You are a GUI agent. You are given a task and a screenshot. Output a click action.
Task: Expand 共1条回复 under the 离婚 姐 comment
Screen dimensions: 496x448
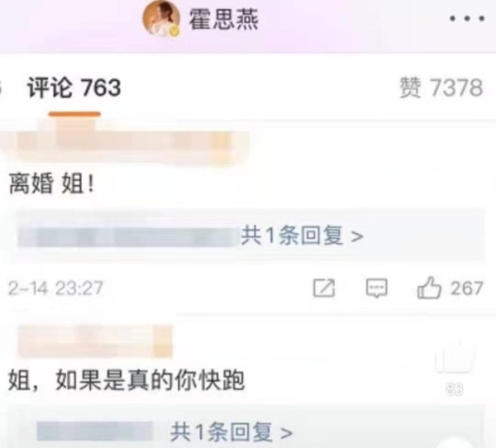pyautogui.click(x=302, y=236)
